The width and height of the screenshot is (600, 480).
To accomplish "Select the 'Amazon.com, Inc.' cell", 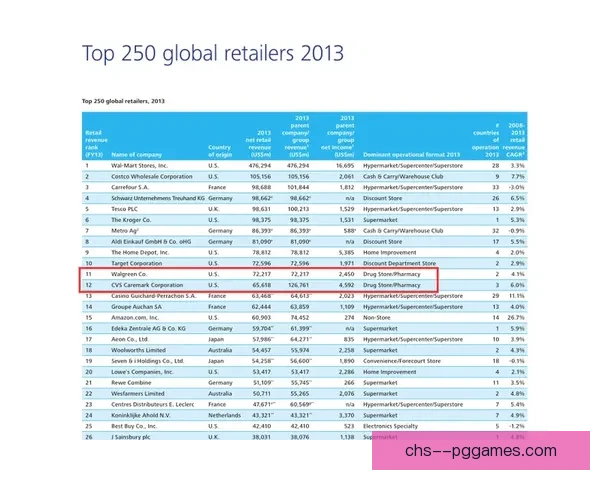I will [135, 318].
